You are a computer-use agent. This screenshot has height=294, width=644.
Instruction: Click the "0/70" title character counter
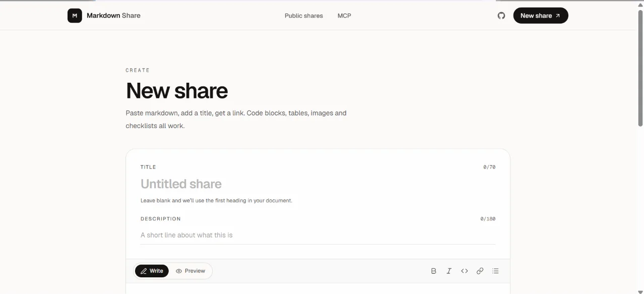[489, 167]
